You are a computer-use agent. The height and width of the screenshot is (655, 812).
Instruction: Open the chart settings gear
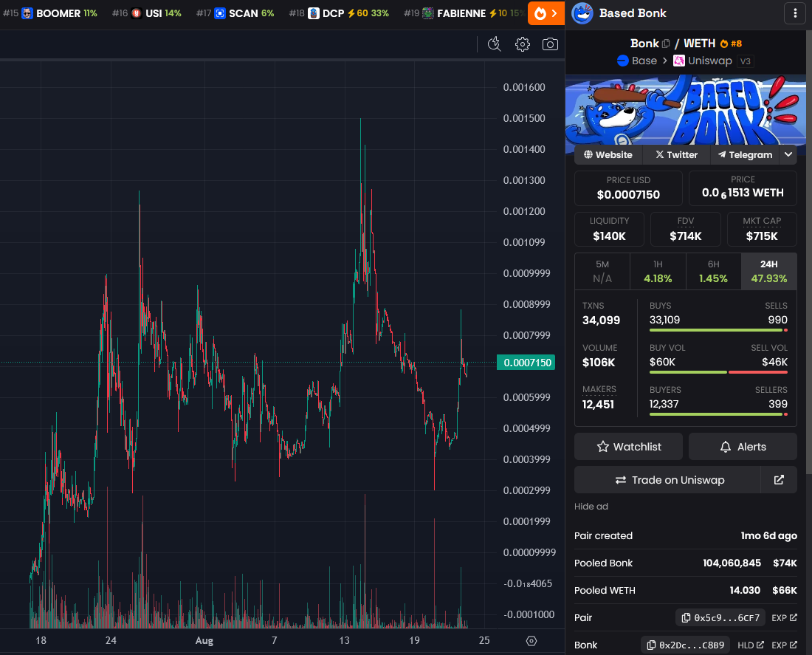pos(523,44)
